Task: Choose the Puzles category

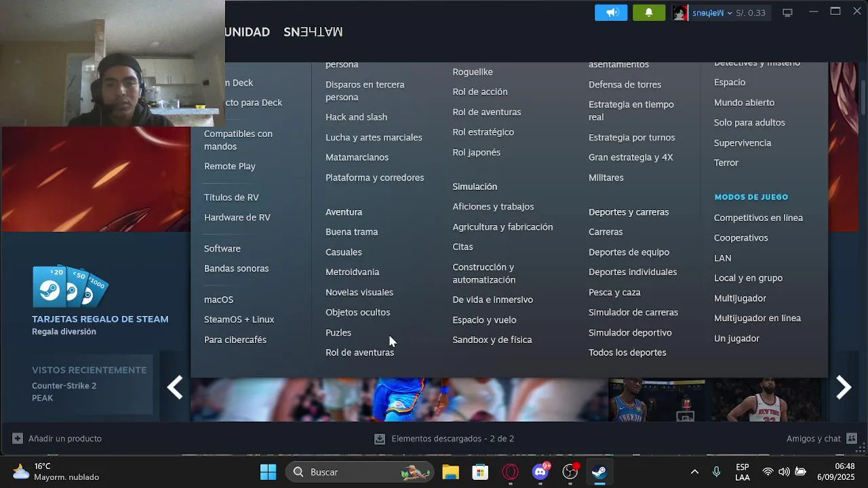Action: coord(338,333)
